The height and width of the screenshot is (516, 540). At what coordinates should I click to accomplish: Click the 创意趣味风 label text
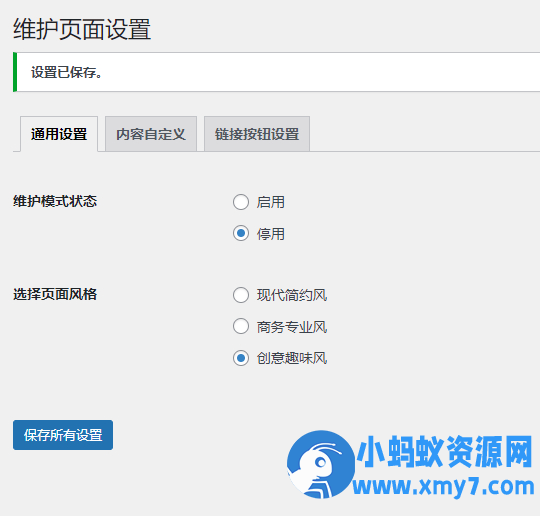click(292, 359)
